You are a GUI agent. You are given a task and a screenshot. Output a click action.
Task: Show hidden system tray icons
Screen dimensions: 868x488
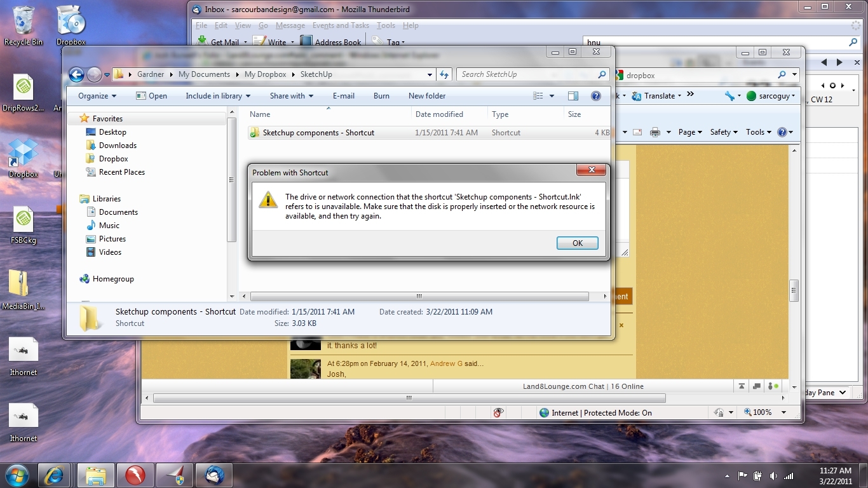(x=727, y=476)
